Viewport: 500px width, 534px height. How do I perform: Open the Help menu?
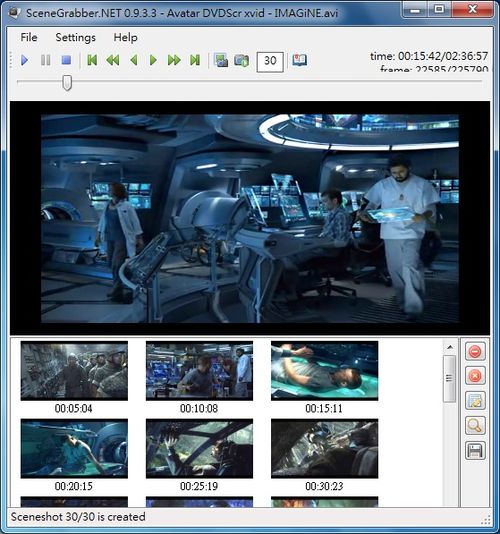point(125,37)
